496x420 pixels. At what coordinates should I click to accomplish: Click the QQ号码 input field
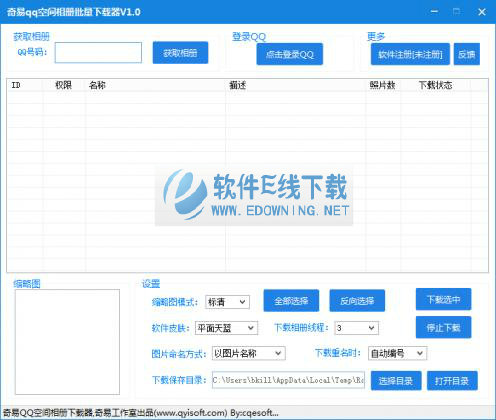coord(98,52)
